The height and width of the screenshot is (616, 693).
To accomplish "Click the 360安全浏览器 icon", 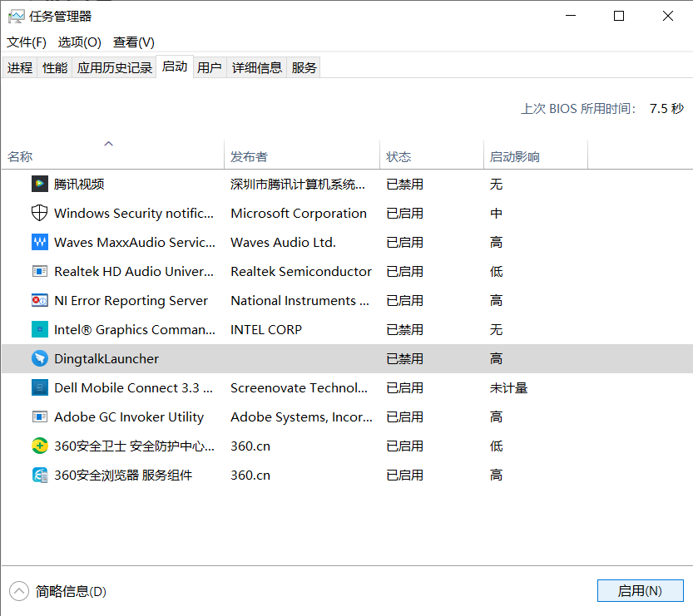I will (x=40, y=476).
